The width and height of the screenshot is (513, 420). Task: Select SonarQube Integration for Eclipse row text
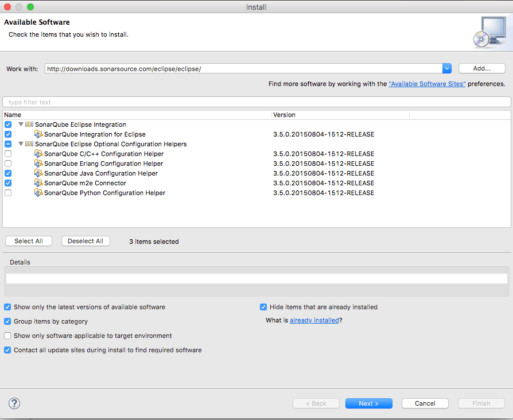(x=95, y=134)
